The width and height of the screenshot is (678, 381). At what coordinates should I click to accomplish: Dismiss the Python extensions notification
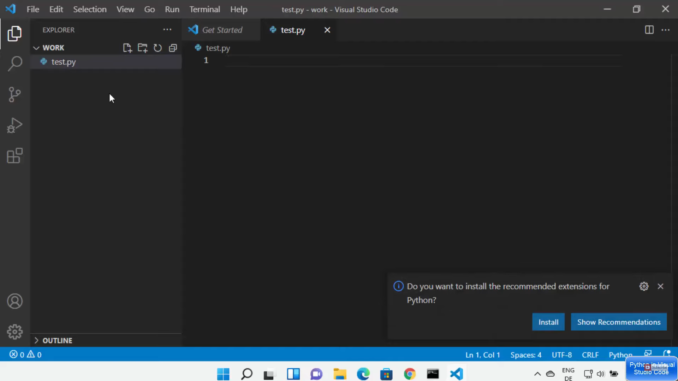pyautogui.click(x=660, y=286)
